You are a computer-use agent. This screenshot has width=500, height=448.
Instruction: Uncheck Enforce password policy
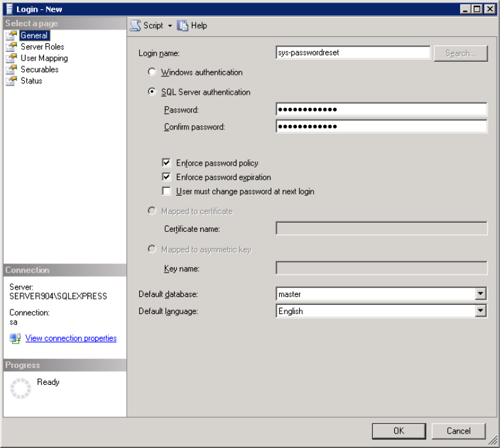(167, 163)
